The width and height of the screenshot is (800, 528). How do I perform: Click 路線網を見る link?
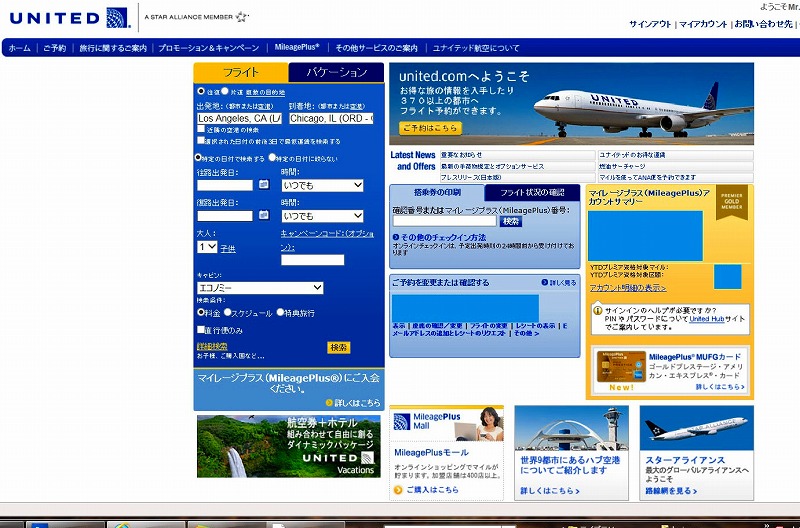[671, 491]
